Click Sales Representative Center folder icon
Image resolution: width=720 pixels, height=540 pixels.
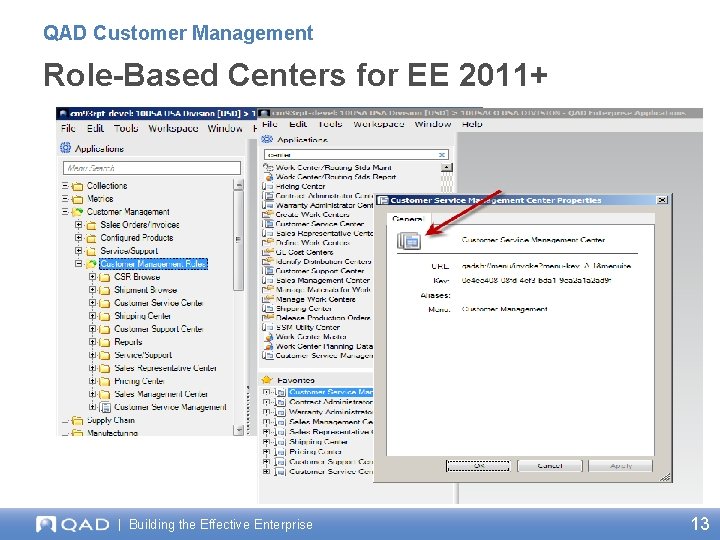point(105,368)
